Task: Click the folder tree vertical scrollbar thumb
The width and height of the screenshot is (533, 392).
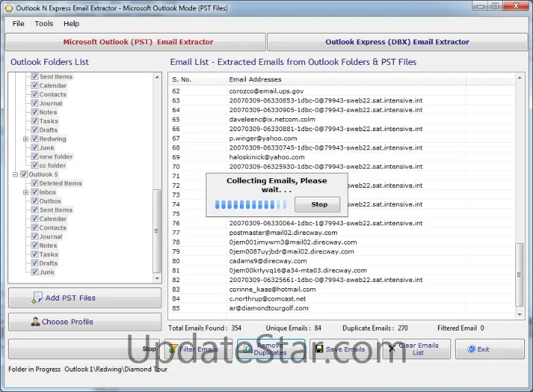Action: tap(156, 231)
